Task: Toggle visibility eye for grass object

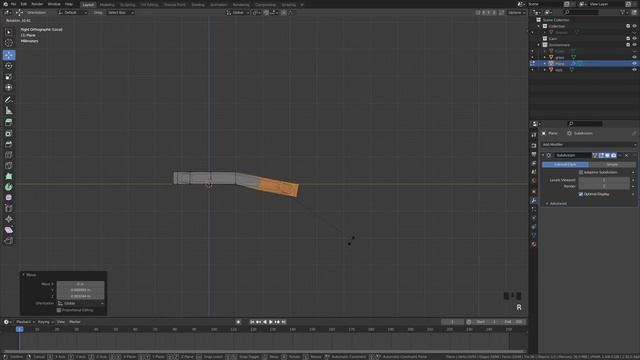Action: pos(634,58)
